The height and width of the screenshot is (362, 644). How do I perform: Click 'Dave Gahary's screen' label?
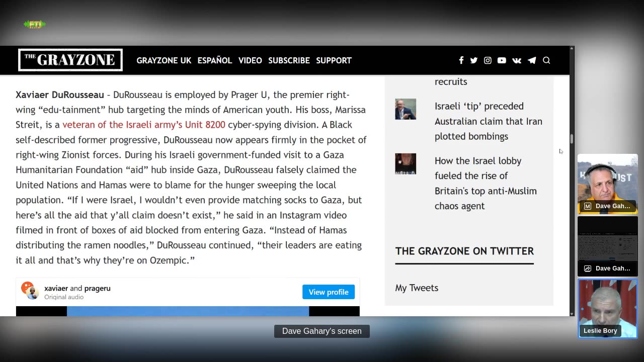click(322, 331)
